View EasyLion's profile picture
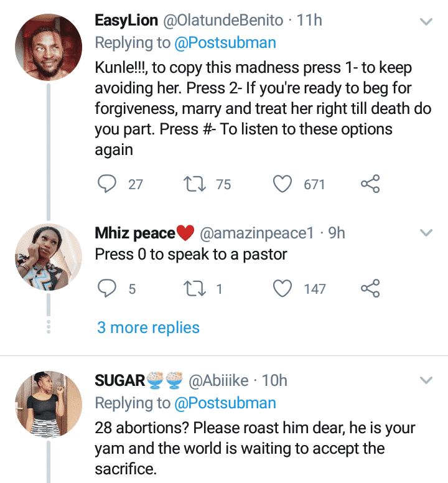The image size is (448, 483). coord(48,47)
